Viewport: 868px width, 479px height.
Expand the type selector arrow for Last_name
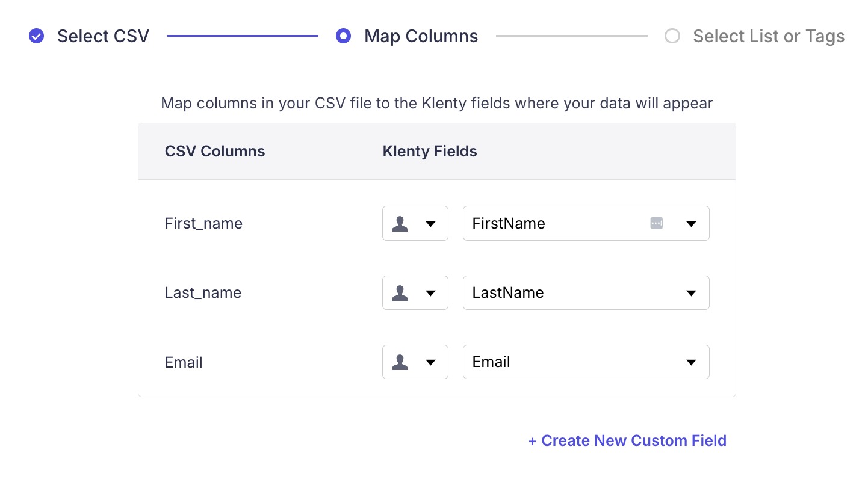coord(430,293)
